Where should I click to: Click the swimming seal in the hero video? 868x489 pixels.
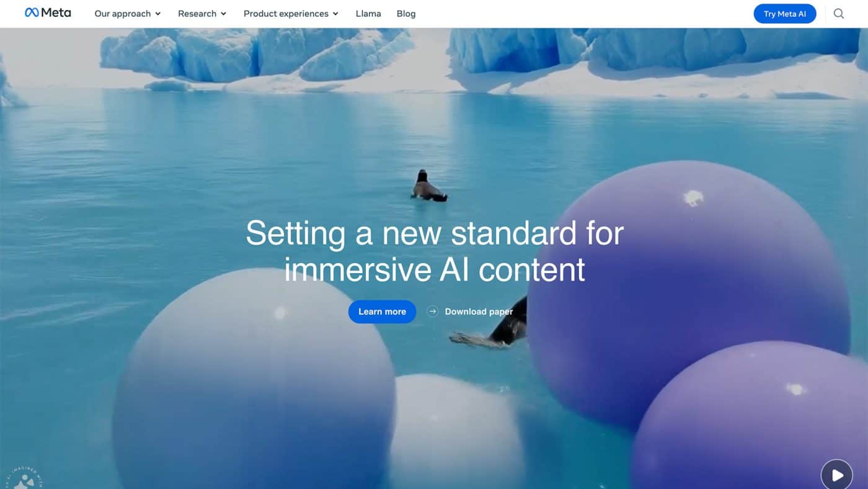coord(428,186)
